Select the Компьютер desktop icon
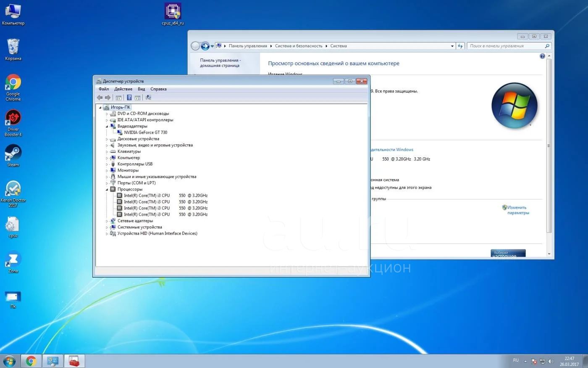The image size is (588, 368). [13, 14]
